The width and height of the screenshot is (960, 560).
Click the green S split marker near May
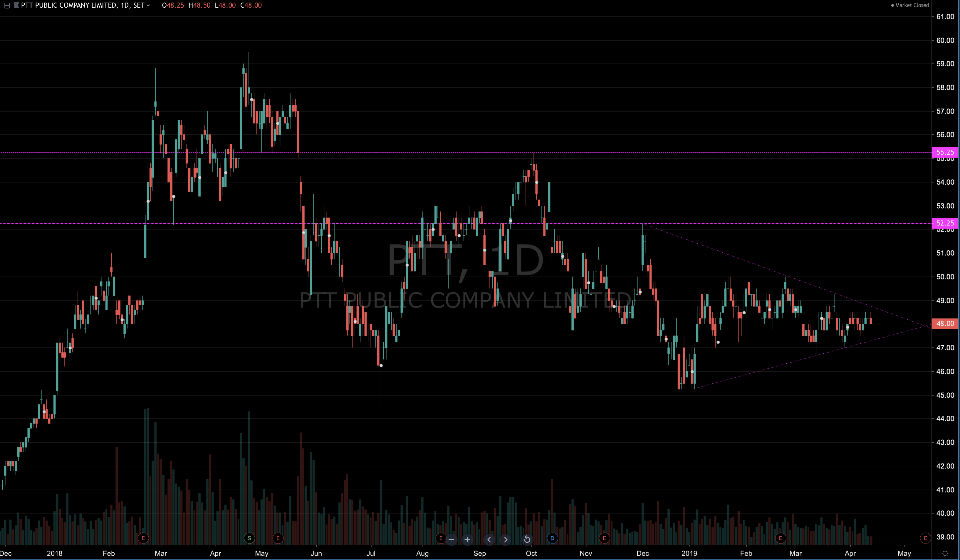click(x=249, y=538)
